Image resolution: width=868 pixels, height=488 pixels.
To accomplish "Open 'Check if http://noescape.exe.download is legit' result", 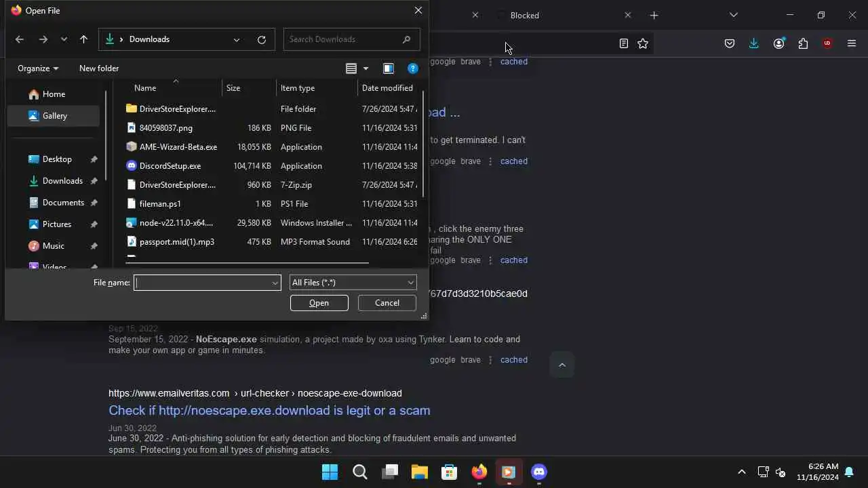I will pos(269,411).
